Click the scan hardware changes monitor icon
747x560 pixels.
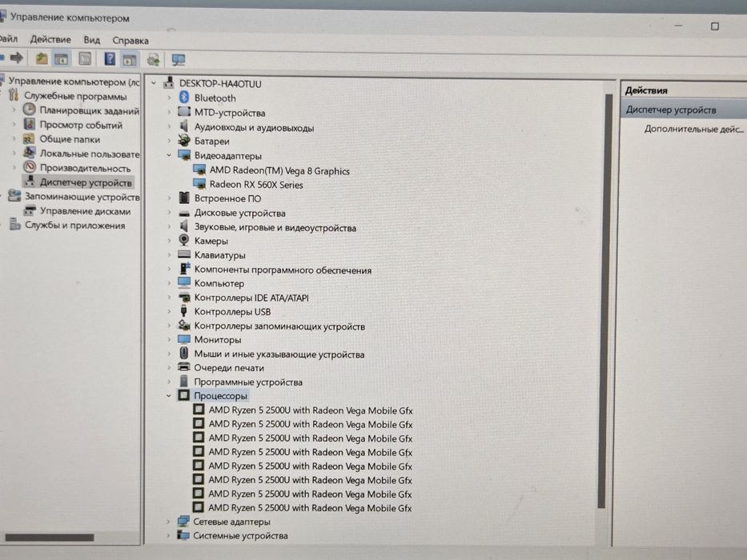(179, 60)
